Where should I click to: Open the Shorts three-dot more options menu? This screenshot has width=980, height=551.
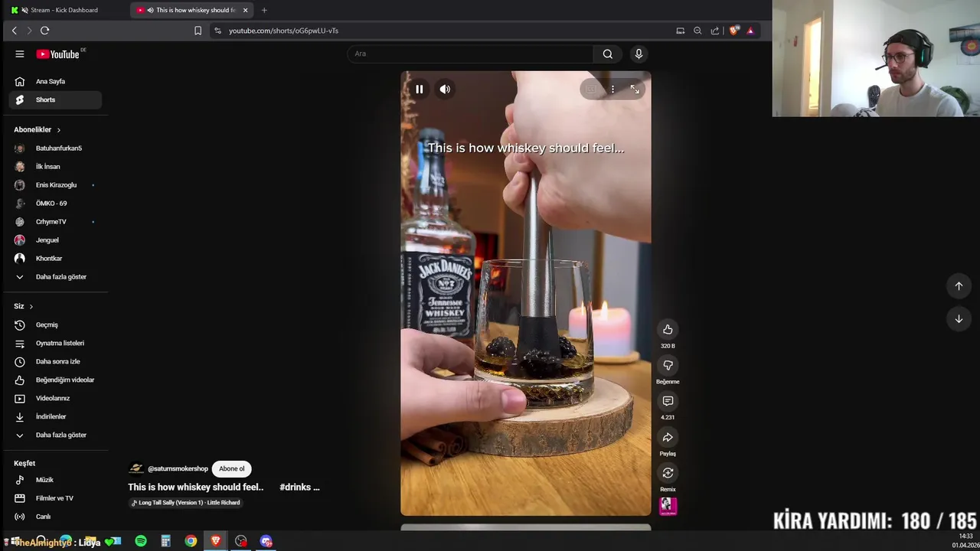click(x=612, y=90)
